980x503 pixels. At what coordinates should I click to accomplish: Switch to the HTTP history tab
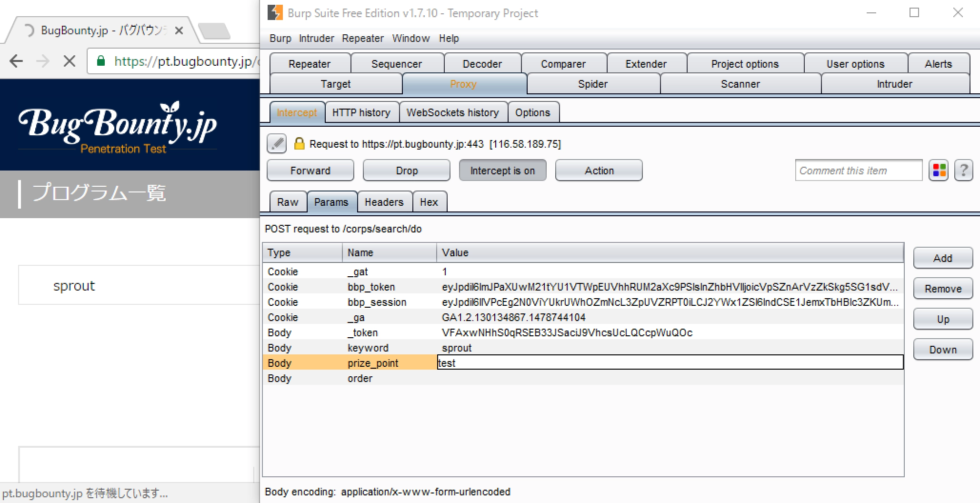click(x=361, y=112)
